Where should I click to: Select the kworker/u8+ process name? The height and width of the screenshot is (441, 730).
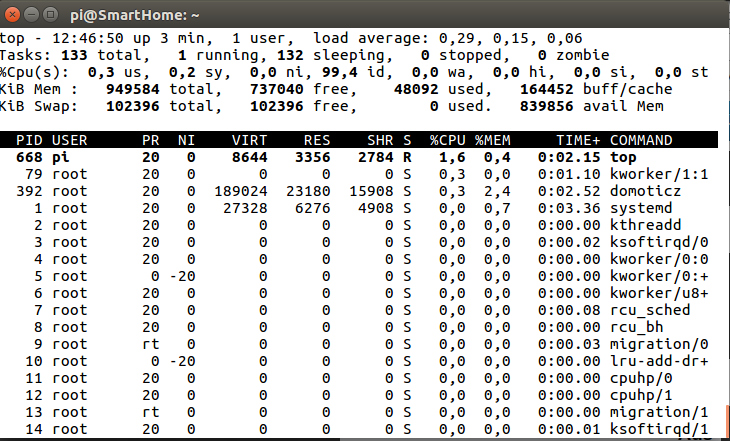coord(659,293)
